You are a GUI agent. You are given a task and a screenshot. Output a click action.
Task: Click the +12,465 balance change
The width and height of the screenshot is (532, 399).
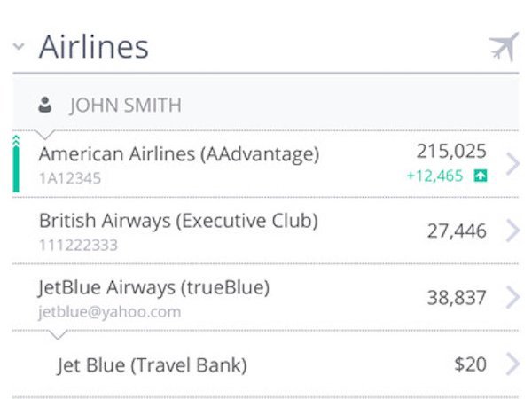click(x=435, y=176)
